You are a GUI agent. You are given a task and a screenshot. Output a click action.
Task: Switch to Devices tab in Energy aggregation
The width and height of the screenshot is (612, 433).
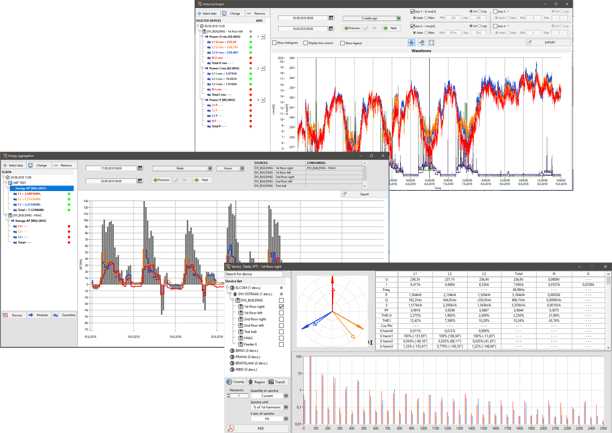tap(13, 315)
